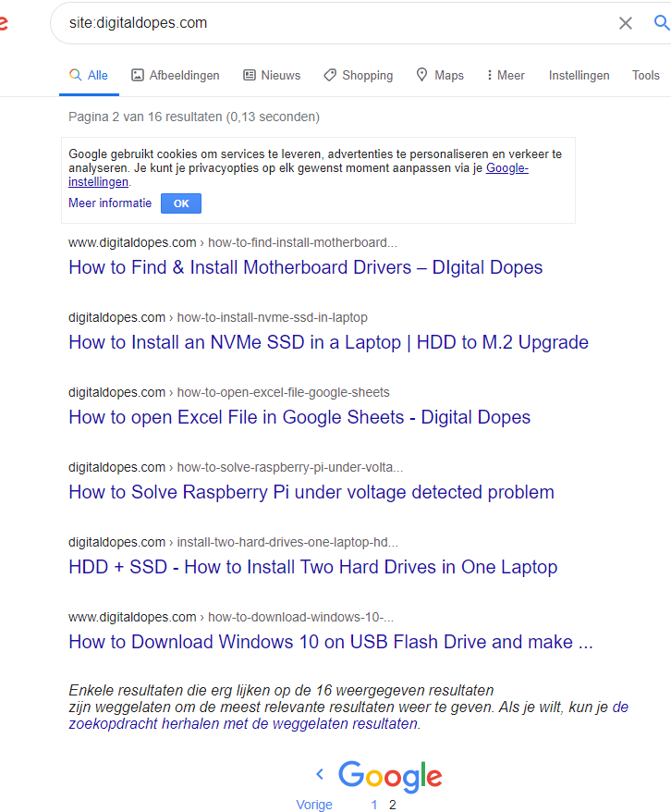Open the Tools option
The height and width of the screenshot is (812, 671).
(x=646, y=75)
